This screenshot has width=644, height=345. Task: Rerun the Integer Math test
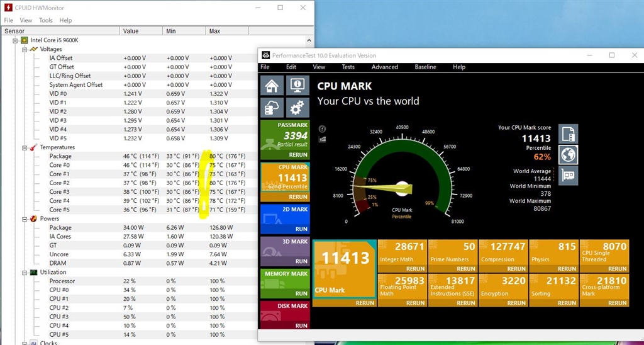[x=415, y=269]
